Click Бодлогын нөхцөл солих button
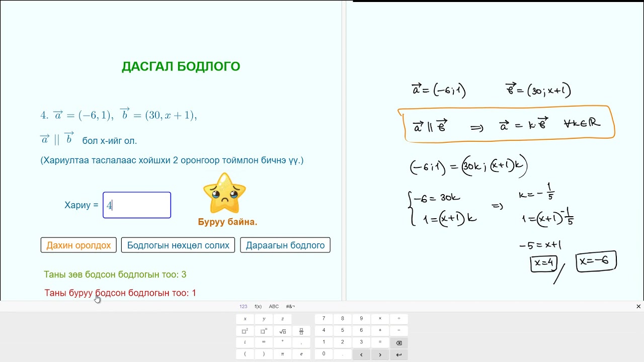644x362 pixels. coord(178,245)
